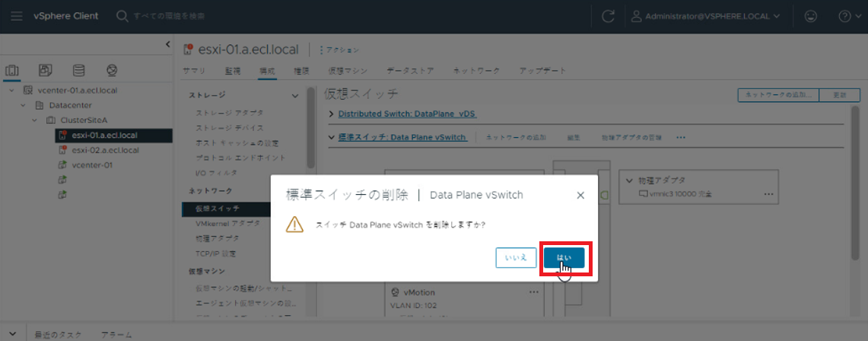Click 編集 in the vSwitch toolbar

click(574, 137)
